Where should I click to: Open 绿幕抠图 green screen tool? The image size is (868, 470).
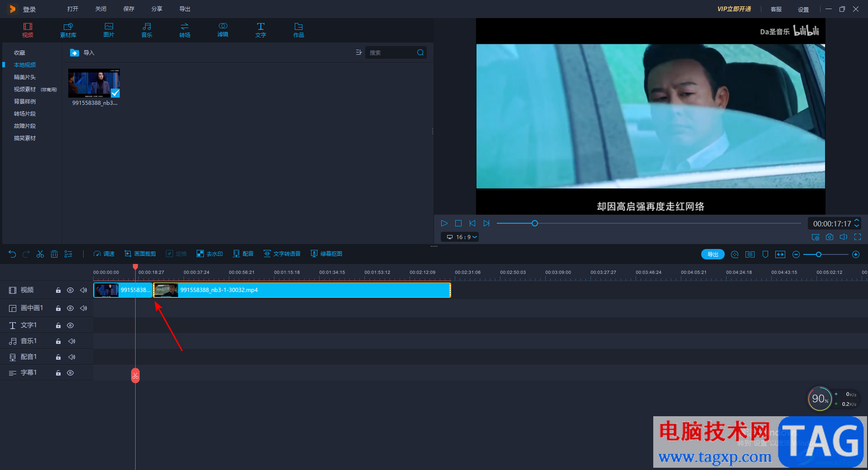[326, 254]
